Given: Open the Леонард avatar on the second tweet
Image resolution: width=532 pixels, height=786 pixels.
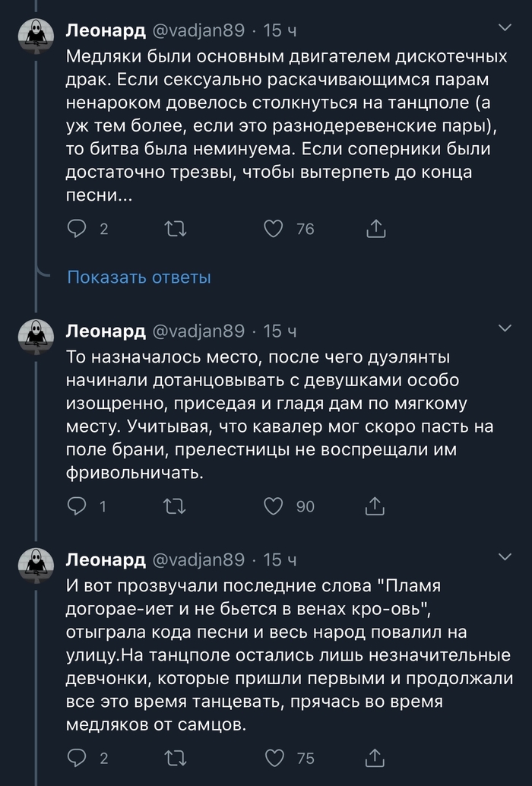Looking at the screenshot, I should pos(36,335).
